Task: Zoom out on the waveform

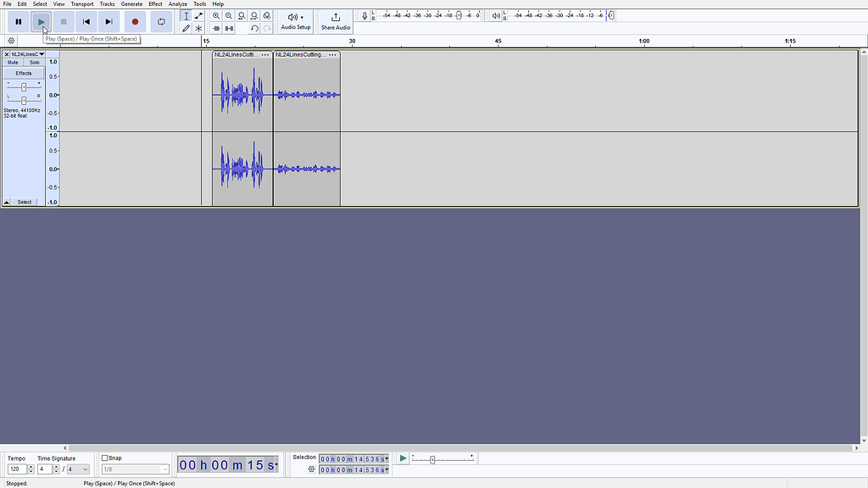Action: click(x=229, y=16)
